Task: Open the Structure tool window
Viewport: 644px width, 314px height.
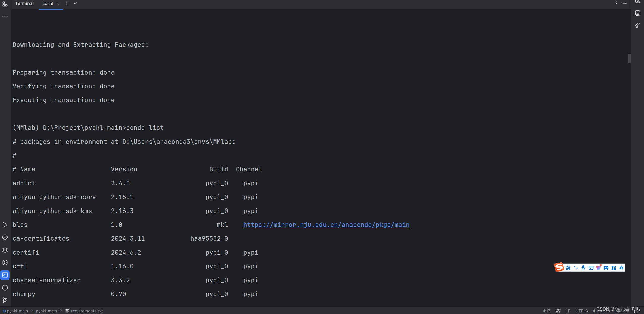Action: [x=5, y=4]
